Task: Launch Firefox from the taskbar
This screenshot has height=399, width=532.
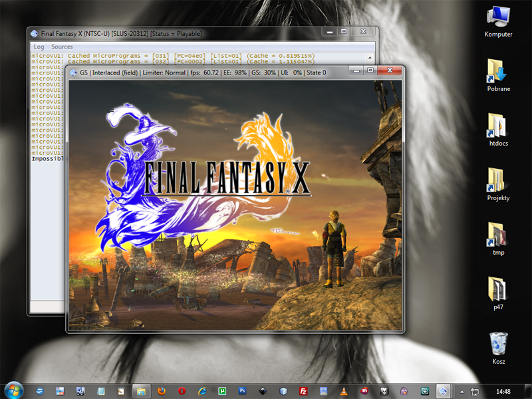Action: 162,391
